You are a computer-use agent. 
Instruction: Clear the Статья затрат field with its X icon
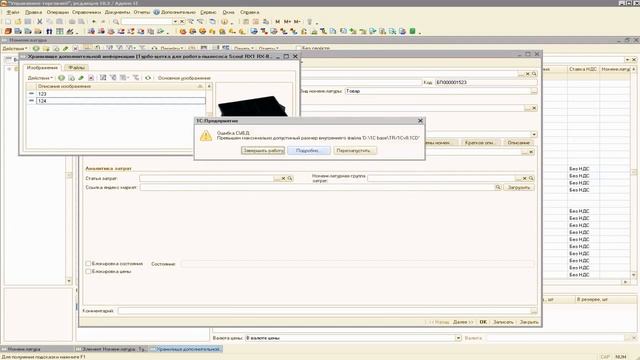click(283, 178)
